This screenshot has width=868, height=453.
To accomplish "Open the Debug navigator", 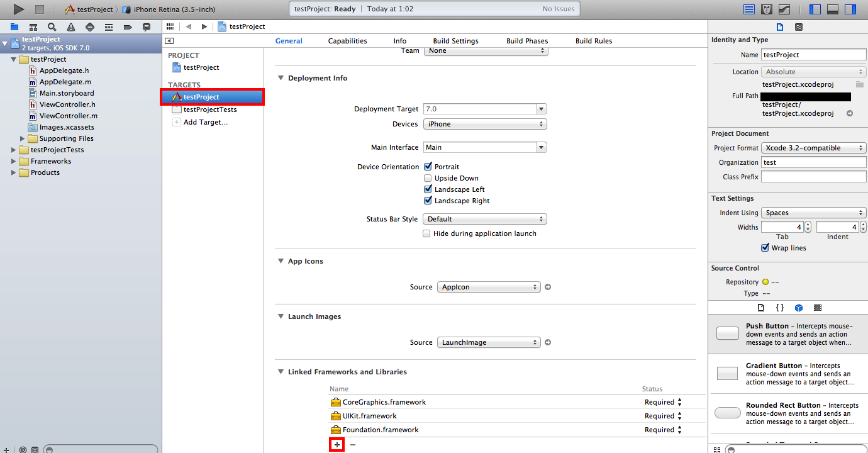I will 109,27.
